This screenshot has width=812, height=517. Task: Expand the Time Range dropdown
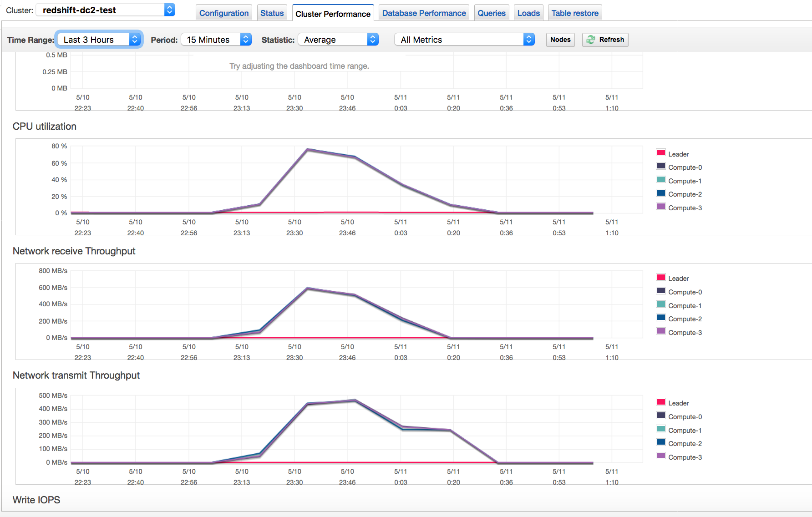[x=100, y=40]
